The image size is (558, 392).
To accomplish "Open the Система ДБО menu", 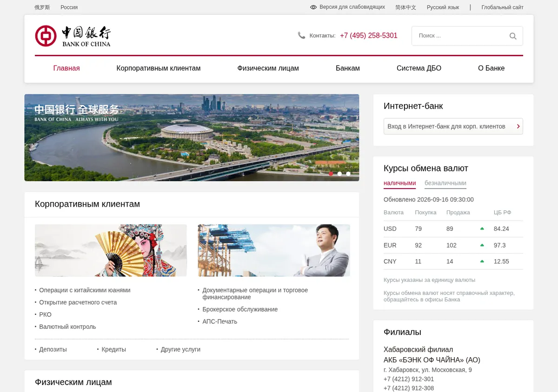I will (x=419, y=68).
